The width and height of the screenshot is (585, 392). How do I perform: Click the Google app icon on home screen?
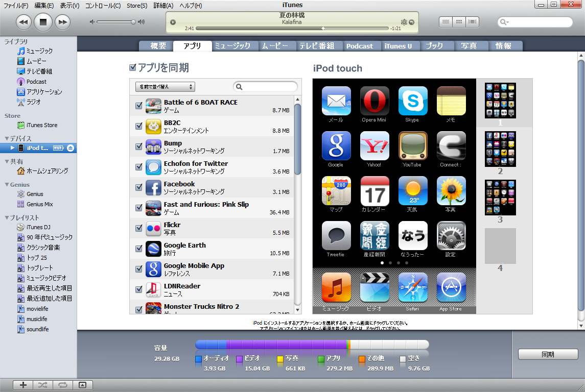(336, 145)
